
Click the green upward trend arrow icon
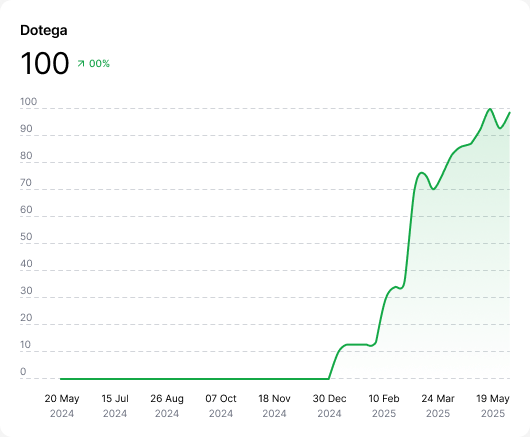[81, 63]
